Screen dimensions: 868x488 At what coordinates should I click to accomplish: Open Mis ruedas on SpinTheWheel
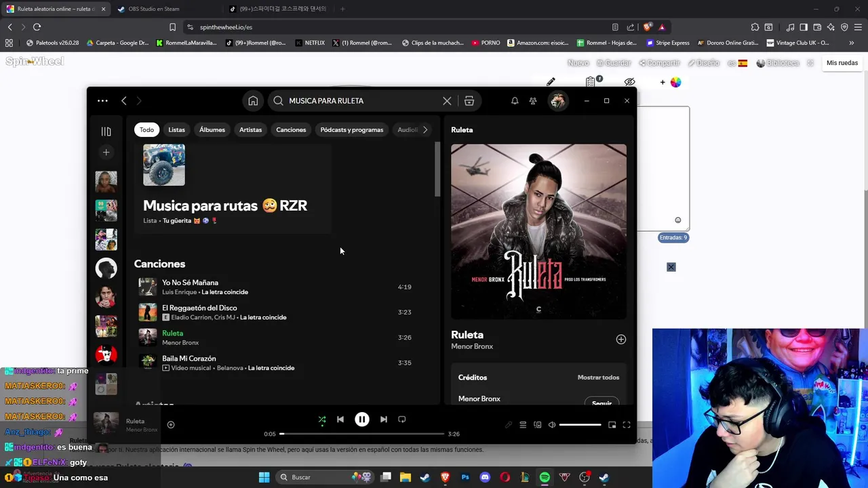click(842, 63)
